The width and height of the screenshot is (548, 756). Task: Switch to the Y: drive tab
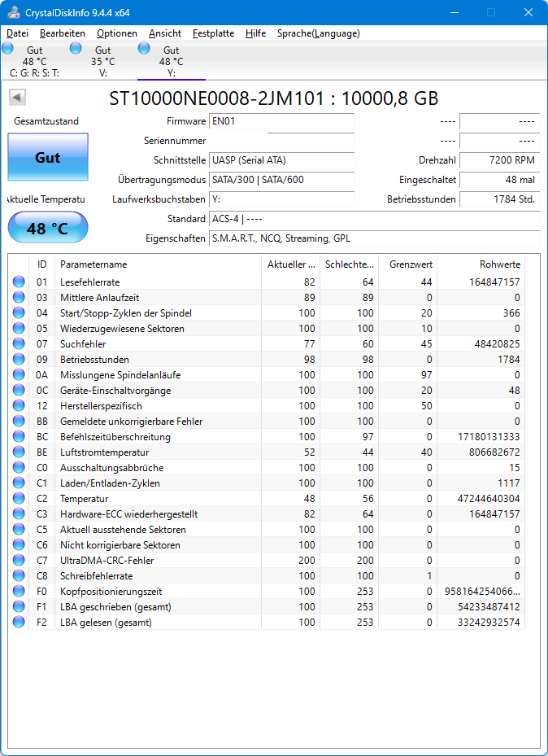[x=172, y=61]
